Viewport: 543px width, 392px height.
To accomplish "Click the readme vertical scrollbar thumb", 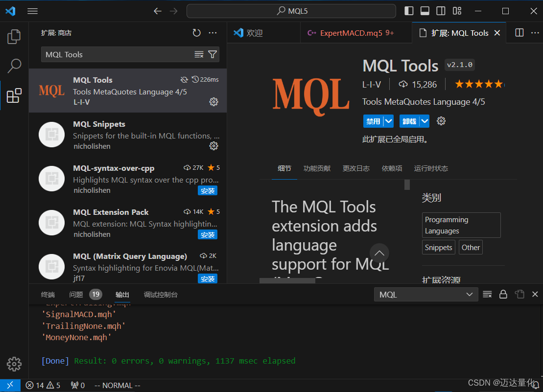I will pyautogui.click(x=407, y=185).
